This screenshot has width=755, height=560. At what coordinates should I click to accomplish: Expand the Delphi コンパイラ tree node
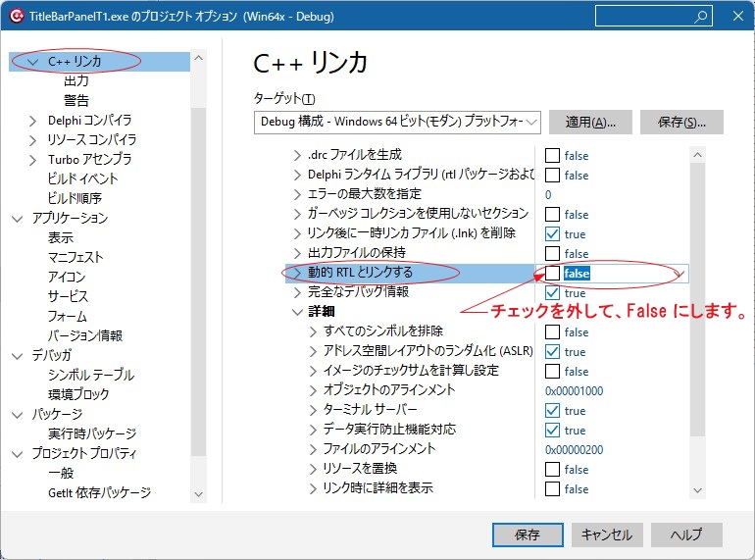35,121
